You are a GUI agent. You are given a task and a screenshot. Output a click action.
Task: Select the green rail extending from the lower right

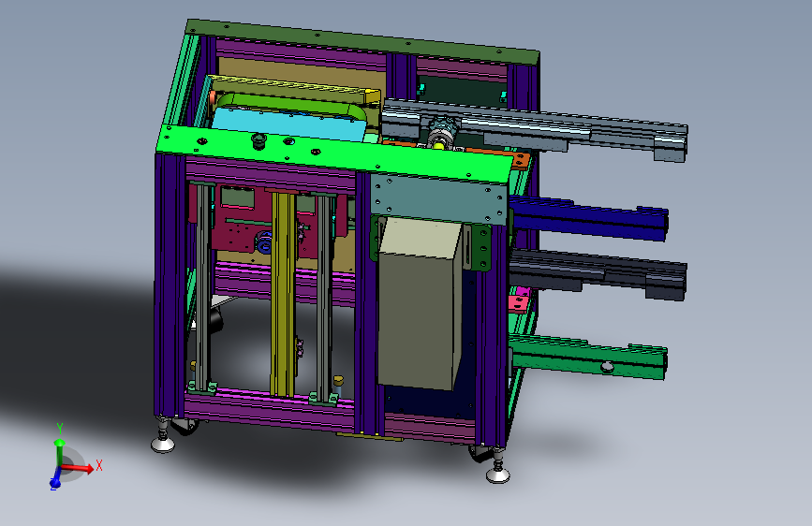(588, 357)
